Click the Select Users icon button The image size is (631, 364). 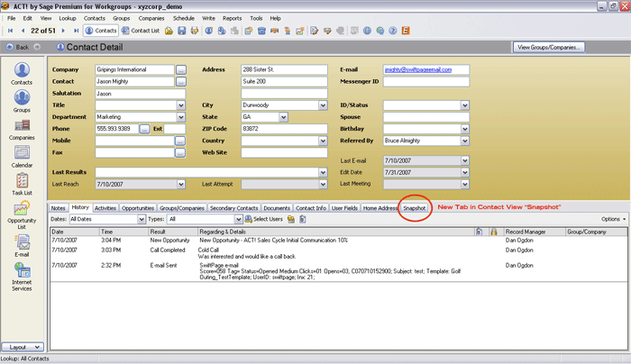pyautogui.click(x=263, y=219)
